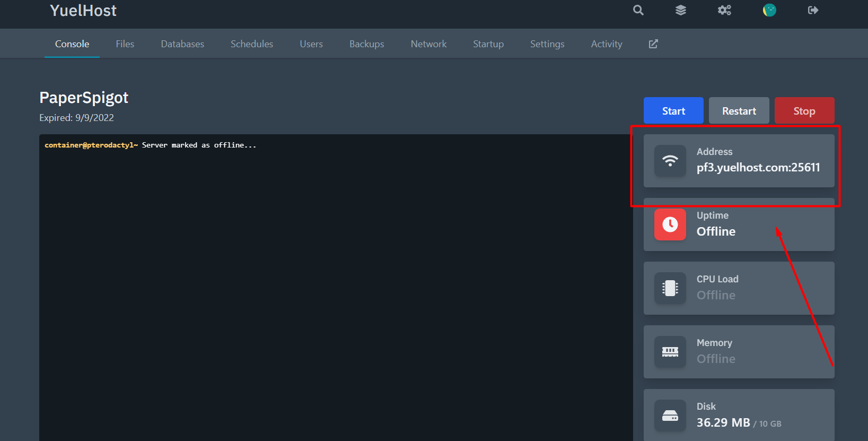Screen dimensions: 868x441
Task: Click the Wi-Fi address icon
Action: 670,161
